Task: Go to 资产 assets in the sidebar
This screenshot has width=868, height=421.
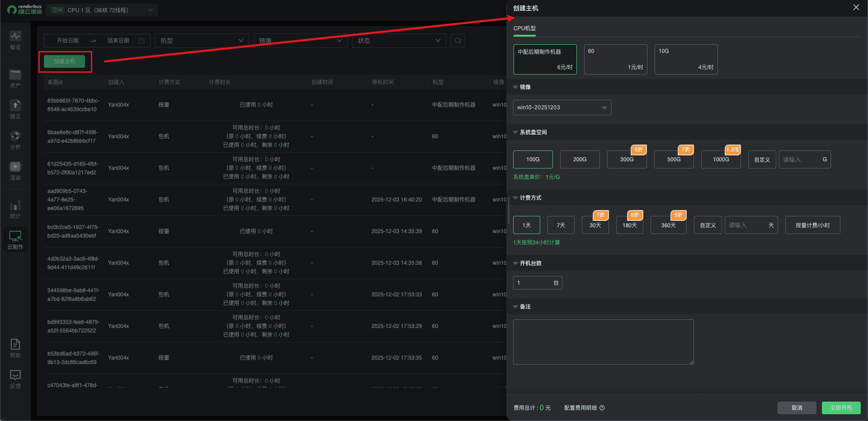Action: pos(15,78)
